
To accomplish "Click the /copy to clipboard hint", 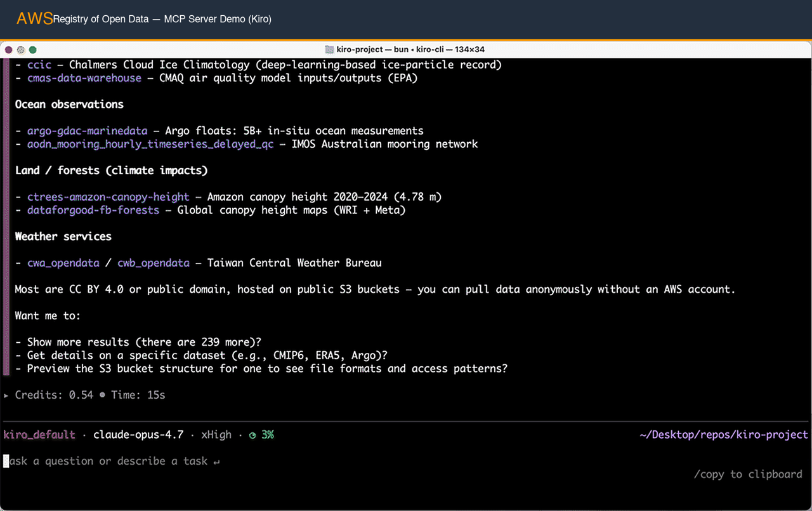I will [748, 474].
